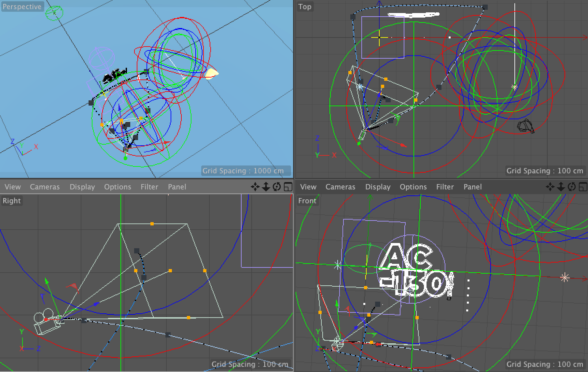The width and height of the screenshot is (588, 372).
Task: Open Filter menu in Front viewport
Action: coord(445,187)
